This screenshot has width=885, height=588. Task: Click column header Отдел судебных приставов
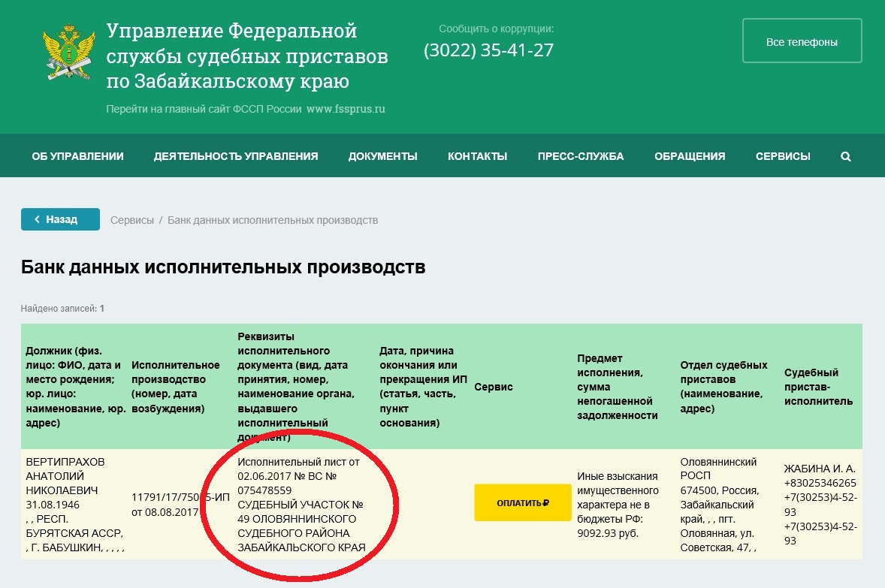723,387
